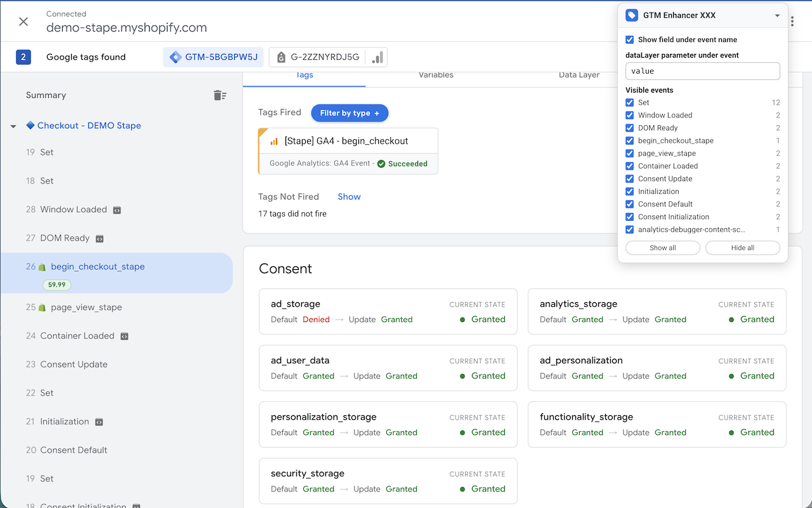Toggle Show field under event name checkbox
The width and height of the screenshot is (812, 508).
(630, 39)
